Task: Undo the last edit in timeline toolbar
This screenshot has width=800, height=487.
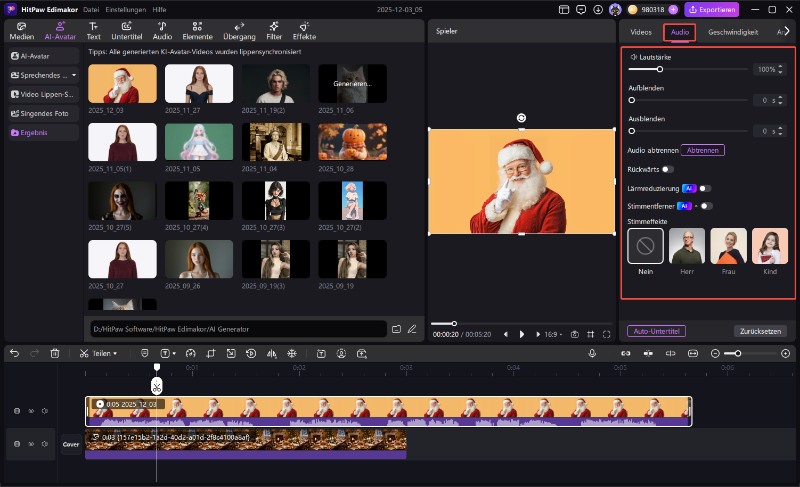Action: [14, 353]
